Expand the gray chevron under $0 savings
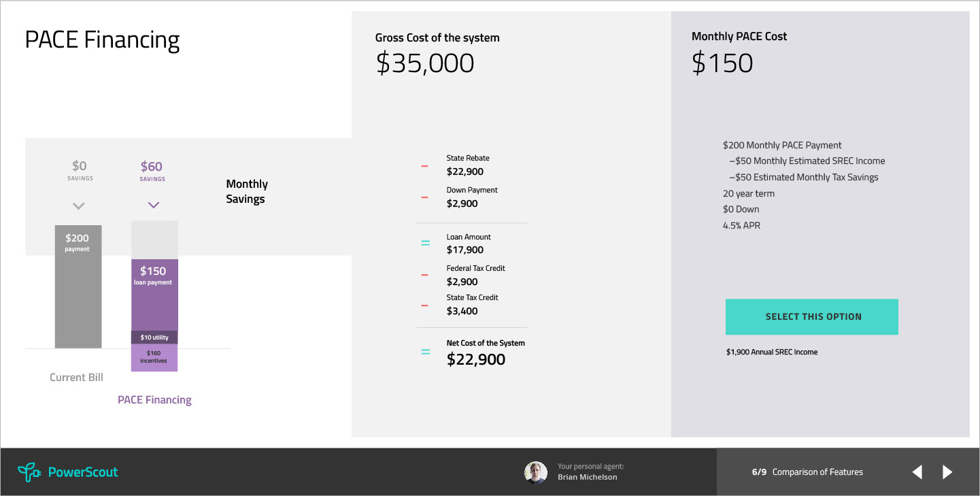This screenshot has width=980, height=496. pos(79,205)
